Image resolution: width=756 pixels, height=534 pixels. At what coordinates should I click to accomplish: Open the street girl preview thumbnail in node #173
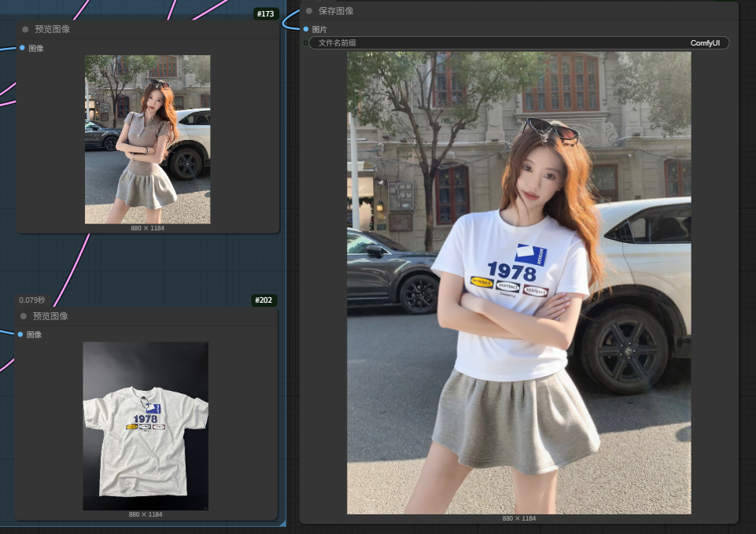tap(147, 139)
